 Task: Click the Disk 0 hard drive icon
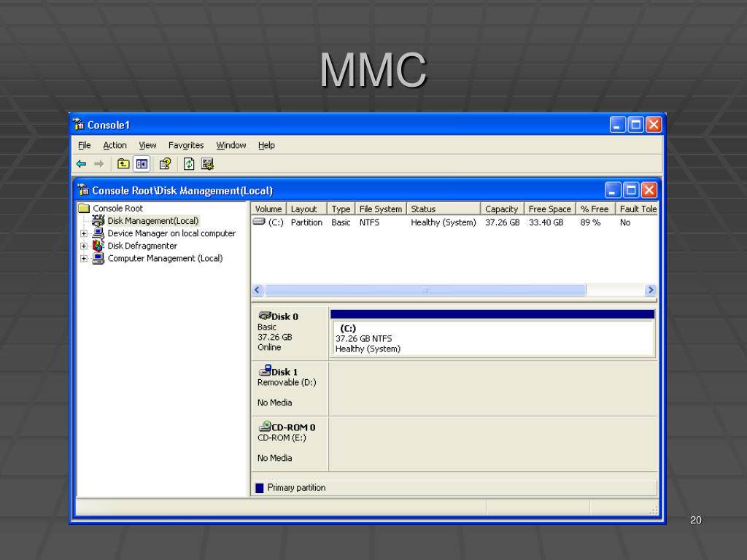point(265,316)
